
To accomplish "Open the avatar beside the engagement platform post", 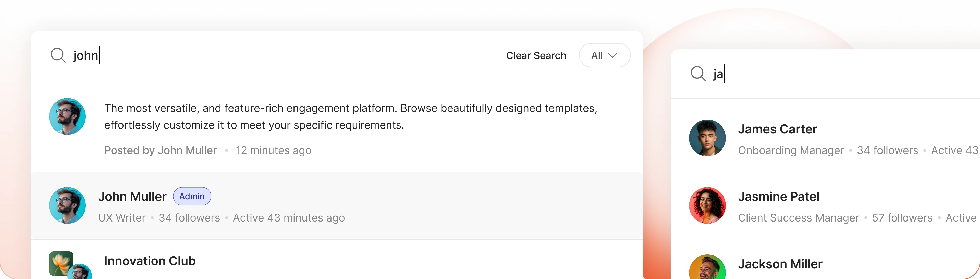I will (67, 117).
